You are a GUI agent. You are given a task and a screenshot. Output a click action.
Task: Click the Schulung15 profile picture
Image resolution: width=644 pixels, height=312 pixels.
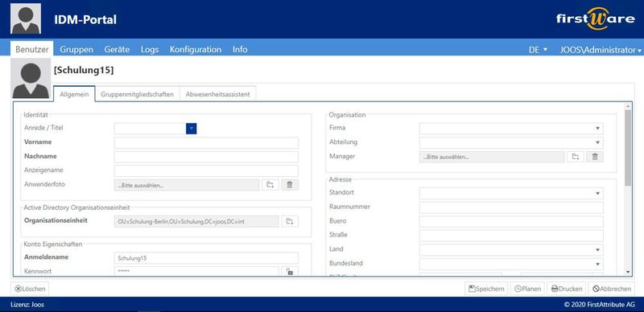(x=31, y=79)
